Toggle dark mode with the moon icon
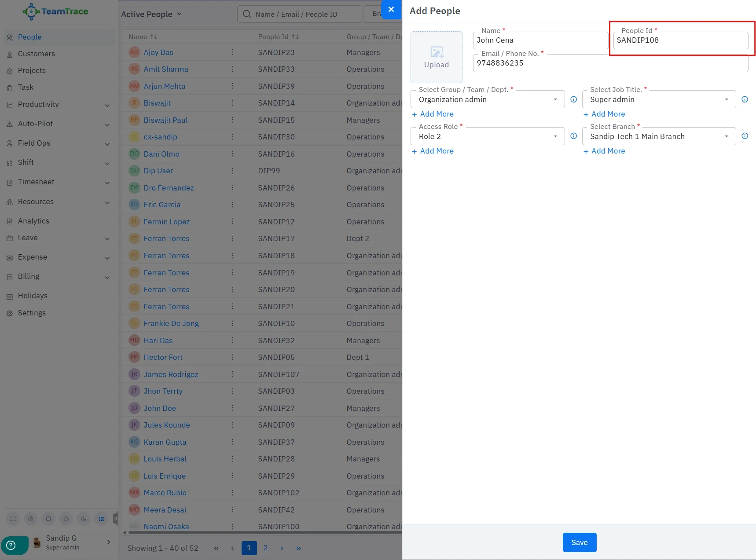This screenshot has height=560, width=756. pyautogui.click(x=84, y=519)
